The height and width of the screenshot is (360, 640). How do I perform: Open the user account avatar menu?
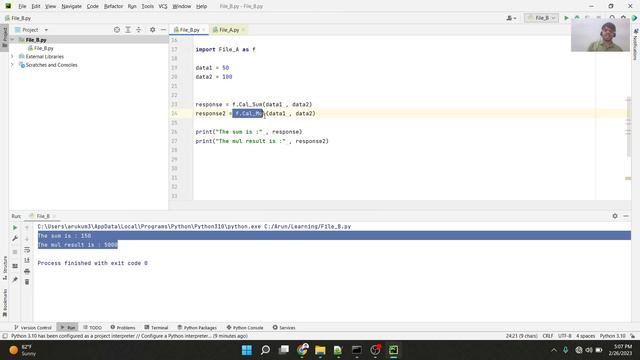[x=511, y=18]
